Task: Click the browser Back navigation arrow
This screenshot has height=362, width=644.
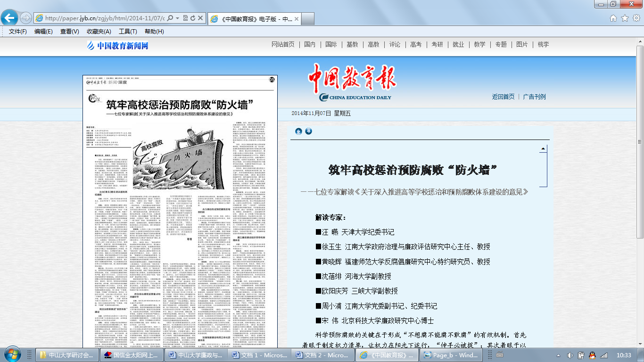Action: pyautogui.click(x=10, y=18)
